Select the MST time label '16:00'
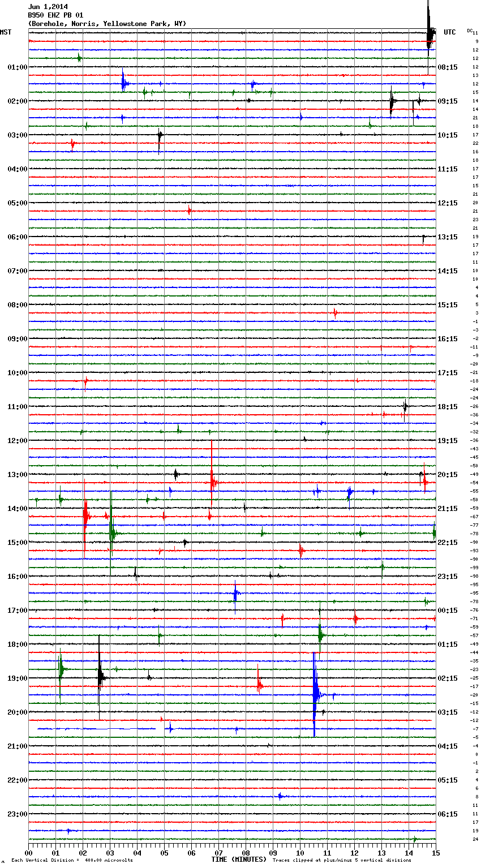This screenshot has height=868, width=481. point(18,577)
